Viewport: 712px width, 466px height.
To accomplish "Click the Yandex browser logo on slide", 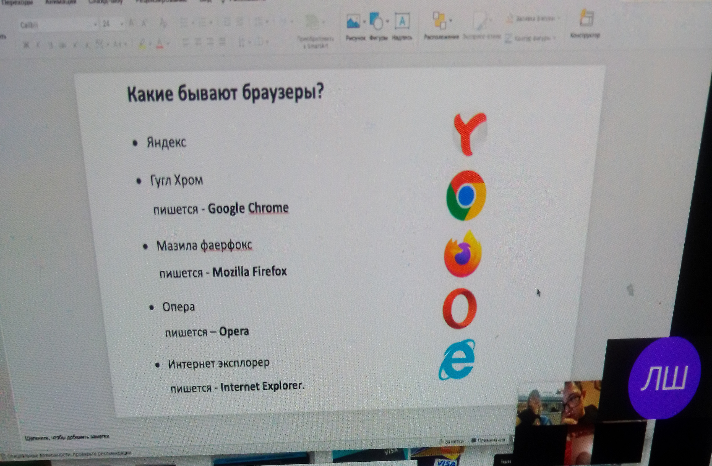I will pyautogui.click(x=469, y=134).
